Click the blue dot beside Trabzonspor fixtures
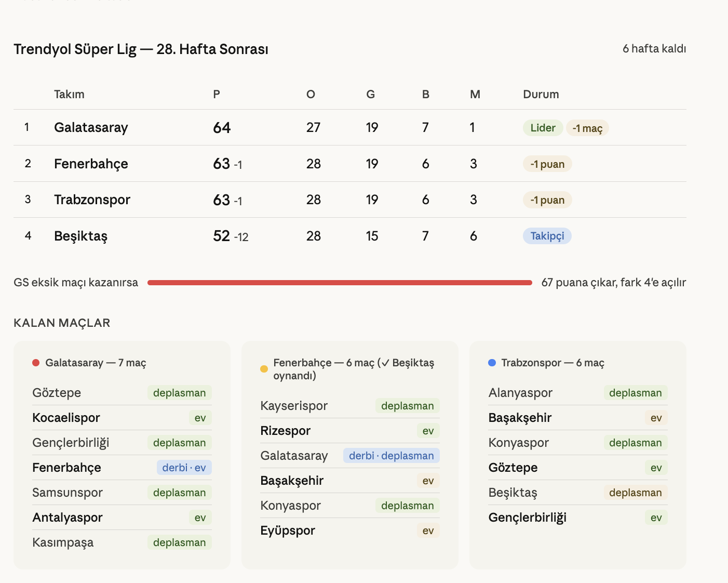The width and height of the screenshot is (728, 583). click(x=492, y=363)
